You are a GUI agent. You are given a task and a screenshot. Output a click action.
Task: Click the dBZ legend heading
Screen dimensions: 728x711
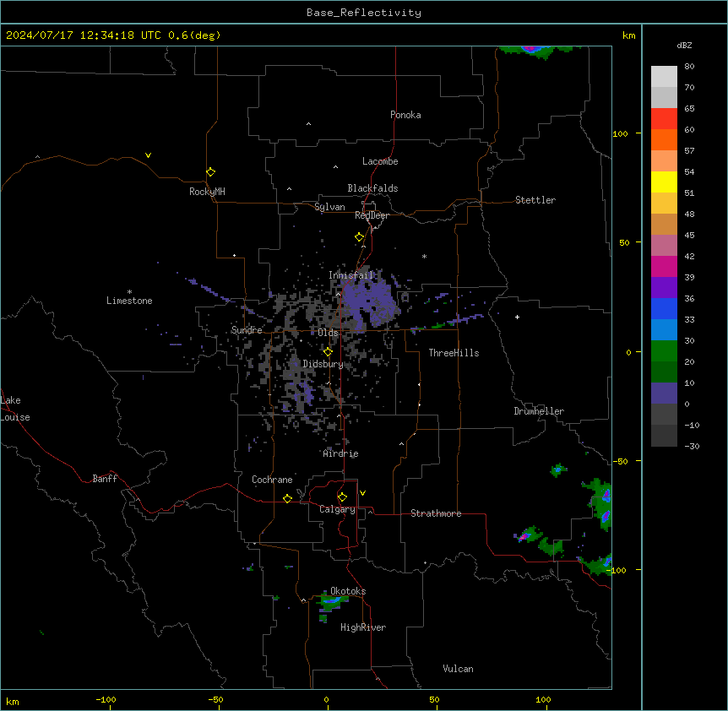[684, 45]
